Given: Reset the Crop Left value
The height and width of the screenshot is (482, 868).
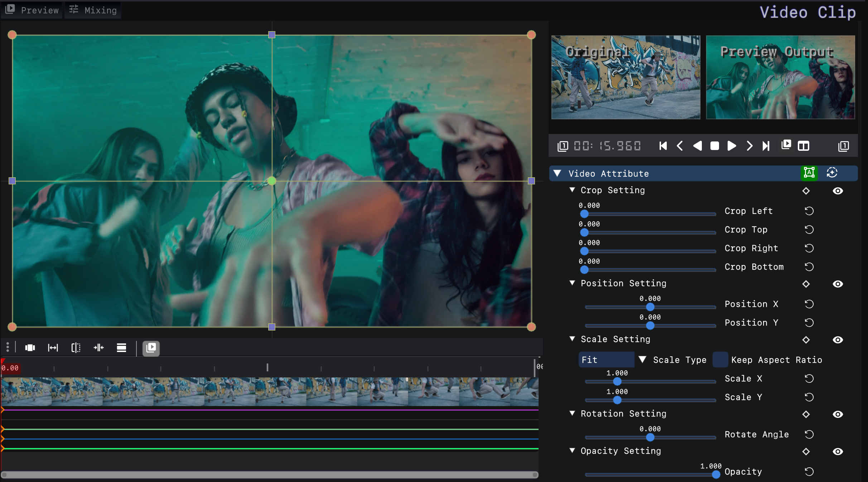Looking at the screenshot, I should point(809,211).
